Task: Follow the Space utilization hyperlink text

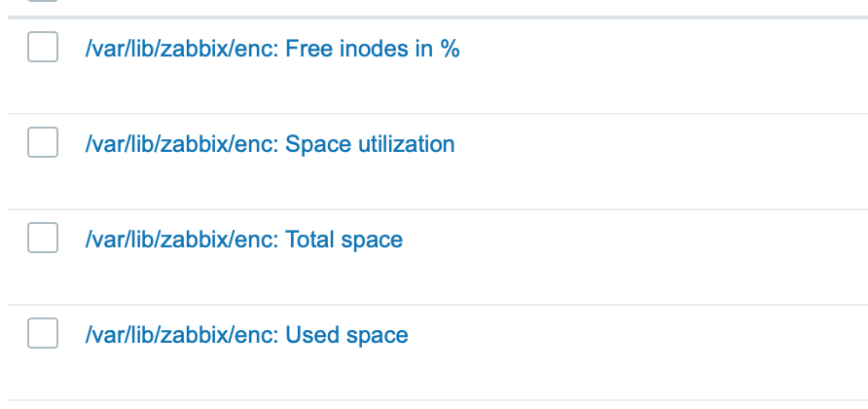Action: coord(369,144)
